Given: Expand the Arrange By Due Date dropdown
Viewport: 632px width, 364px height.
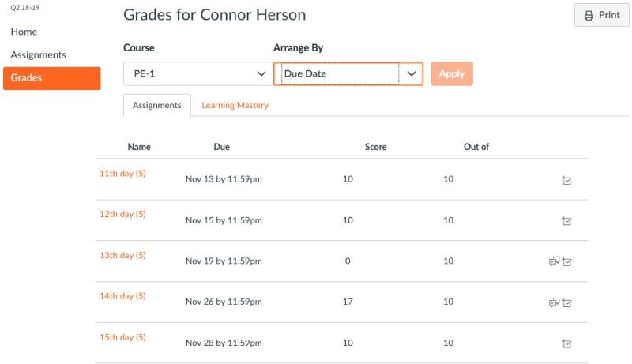Looking at the screenshot, I should pos(348,73).
